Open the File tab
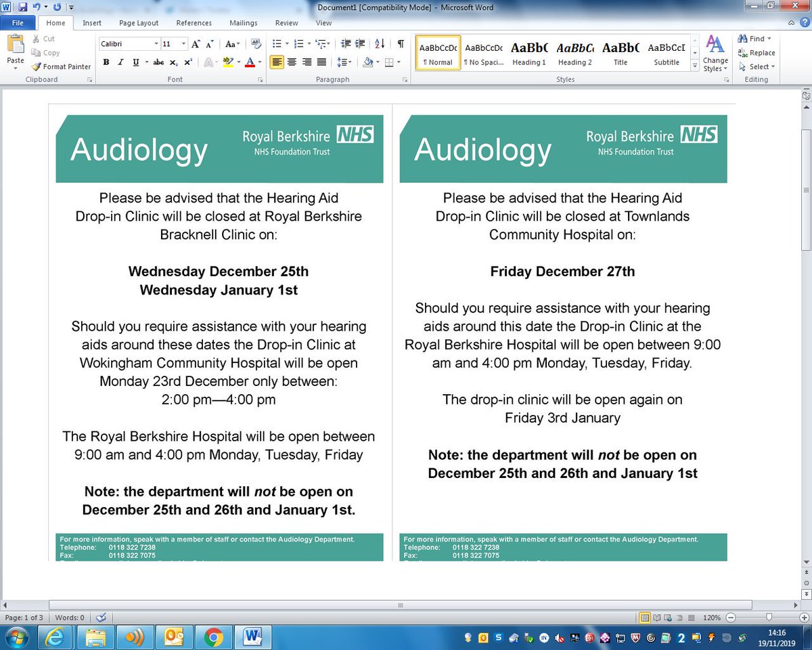812x650 pixels. (17, 23)
